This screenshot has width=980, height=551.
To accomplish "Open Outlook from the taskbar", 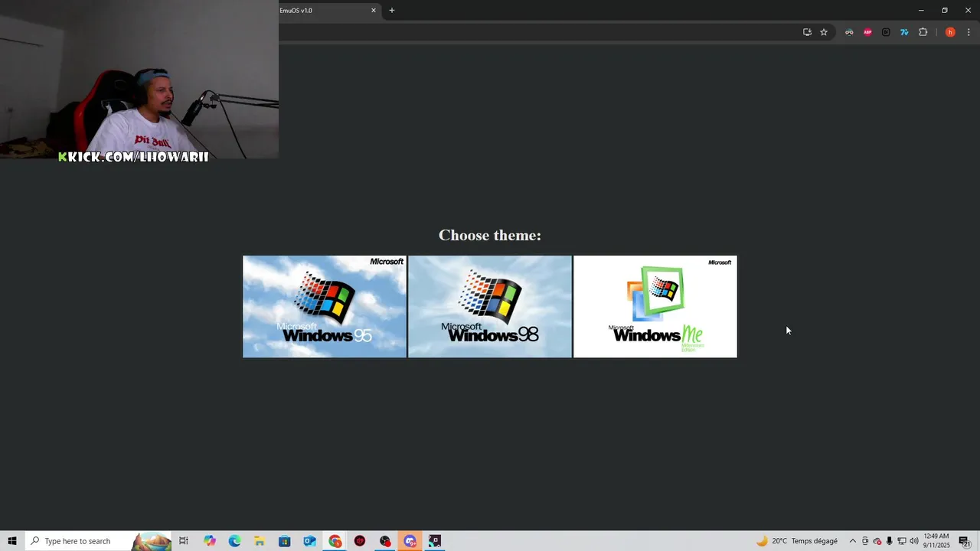I will point(309,541).
